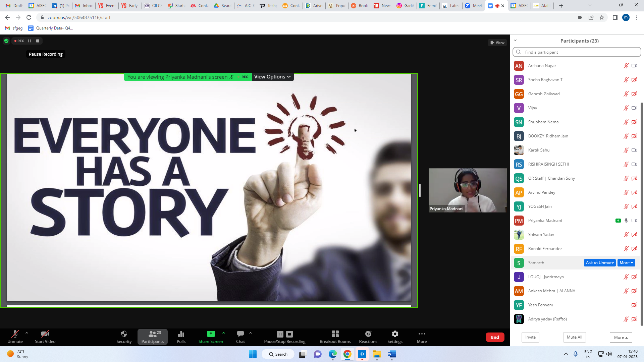
Task: Open Breakout Rooms grid icon
Action: (x=335, y=334)
